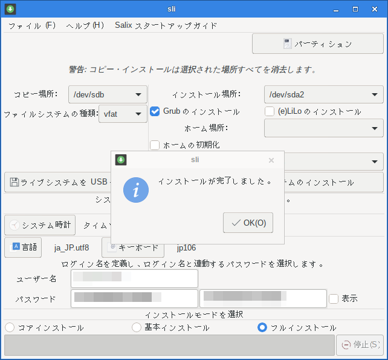Click the password confirmation input field

click(x=263, y=298)
